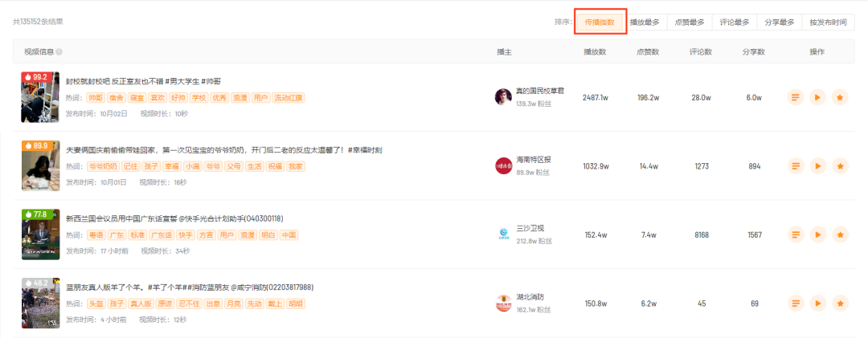Click the 海南特区报 avatar logo
This screenshot has height=338, width=868.
[502, 165]
